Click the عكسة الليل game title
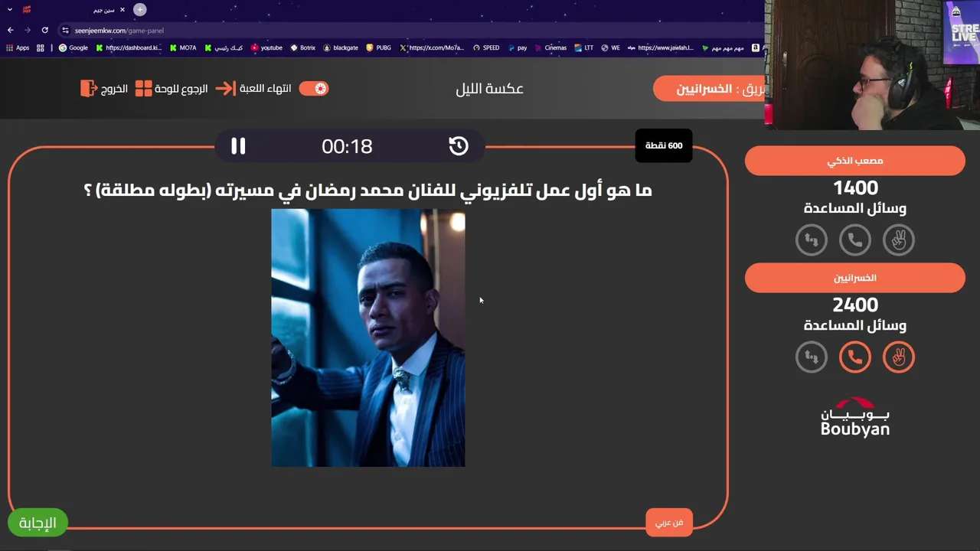This screenshot has height=551, width=980. (490, 89)
